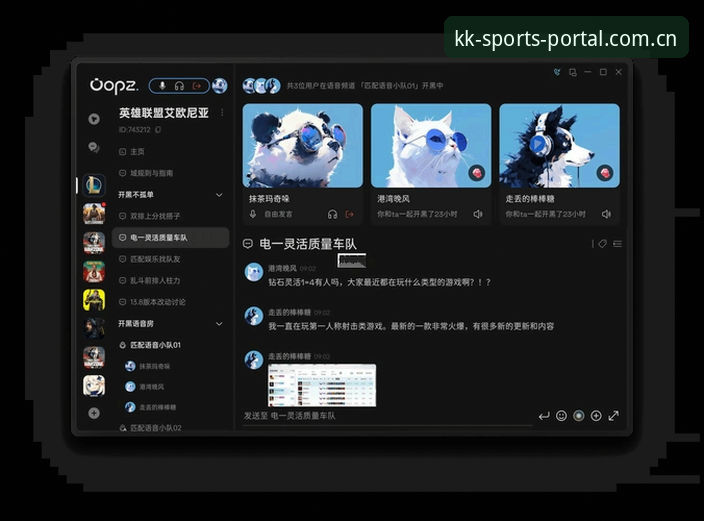
Task: Click the round colored sticker icon in the input bar
Action: pyautogui.click(x=579, y=416)
